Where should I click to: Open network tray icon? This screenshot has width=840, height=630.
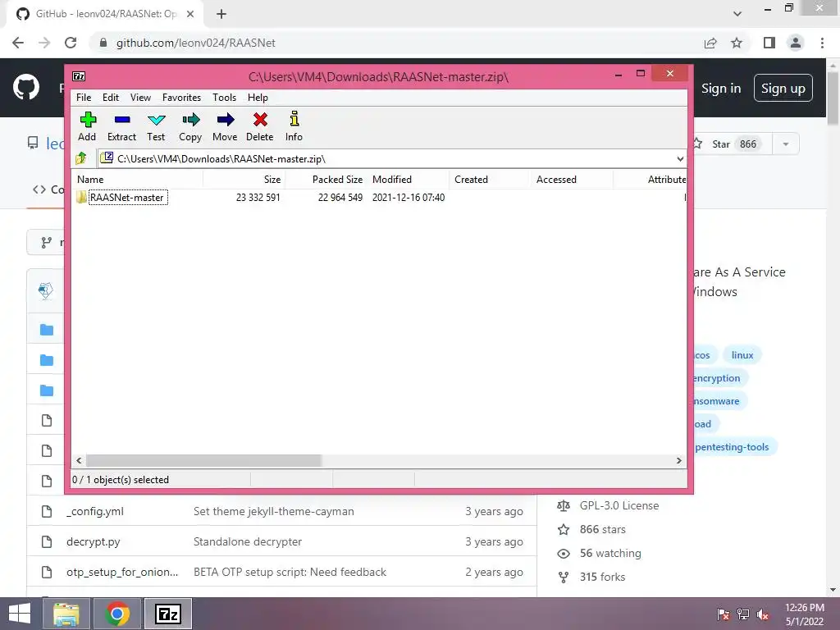pos(743,614)
